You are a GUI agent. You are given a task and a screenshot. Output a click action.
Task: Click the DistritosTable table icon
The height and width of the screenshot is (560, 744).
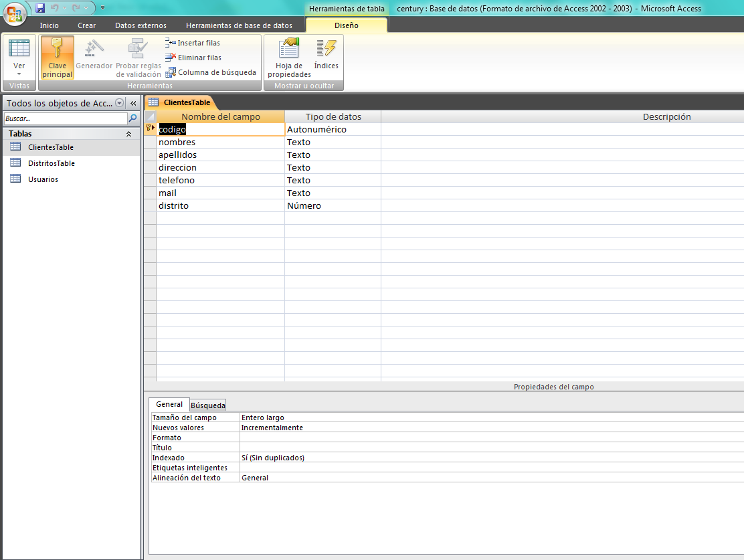pyautogui.click(x=15, y=163)
